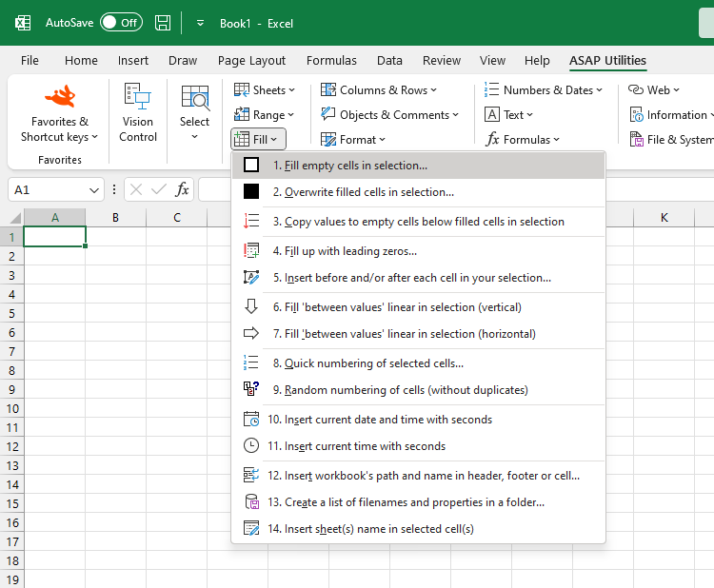The image size is (714, 588).
Task: Switch to the Formulas tab
Action: click(x=331, y=60)
